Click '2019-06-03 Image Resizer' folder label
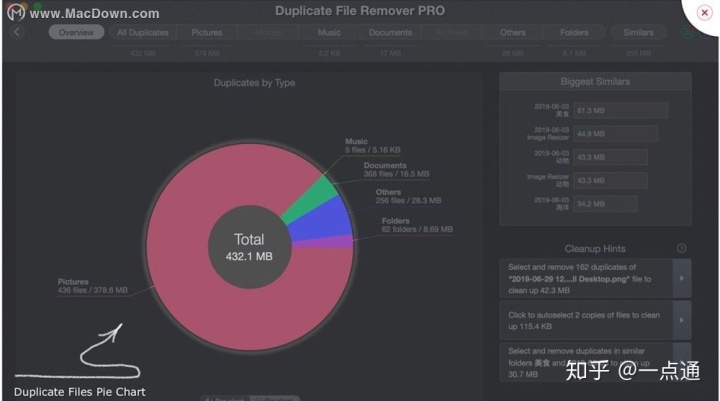 click(x=548, y=134)
